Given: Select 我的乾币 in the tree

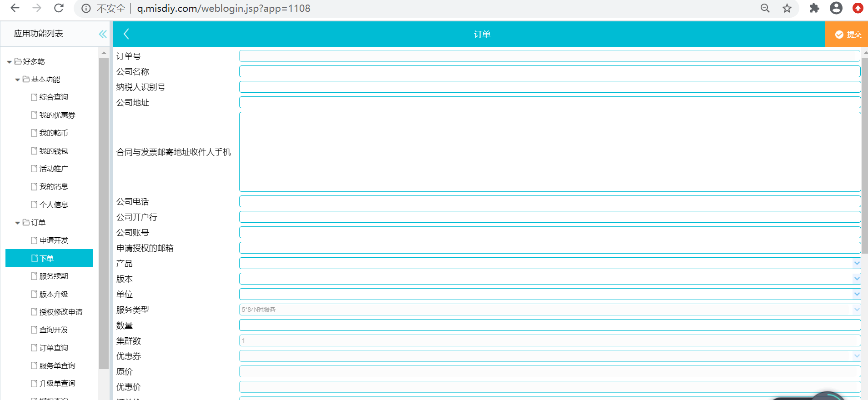Looking at the screenshot, I should tap(50, 133).
